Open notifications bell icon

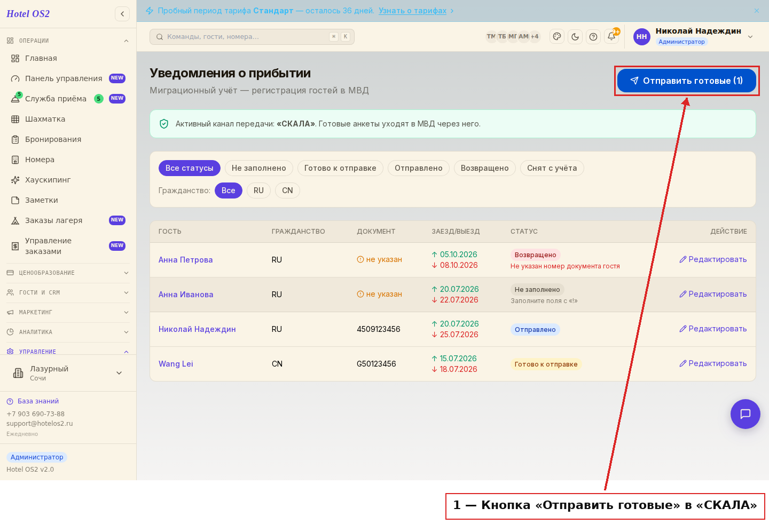611,37
